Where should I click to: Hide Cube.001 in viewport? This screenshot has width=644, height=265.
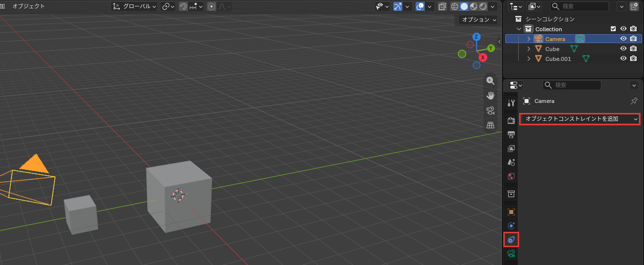[x=624, y=58]
